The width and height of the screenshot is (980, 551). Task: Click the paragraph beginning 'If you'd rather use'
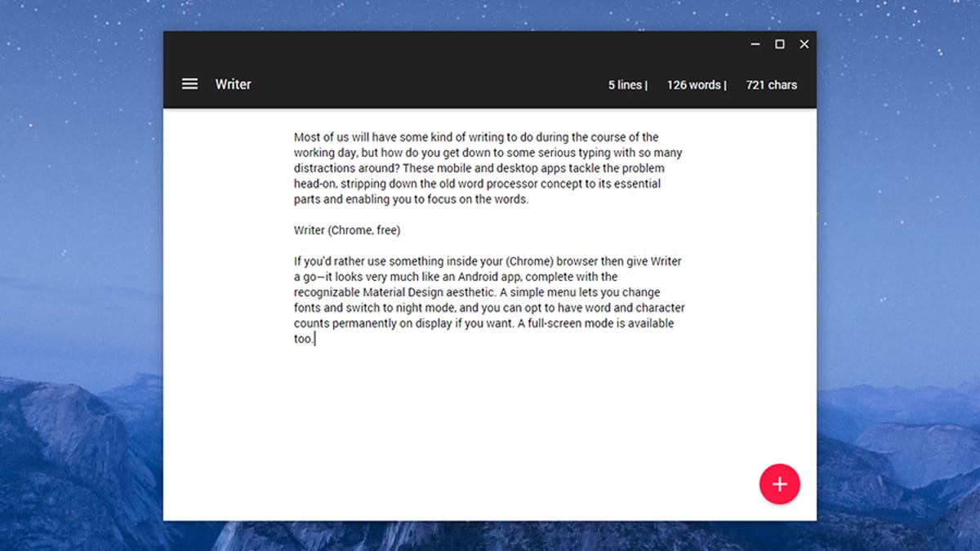tap(489, 300)
